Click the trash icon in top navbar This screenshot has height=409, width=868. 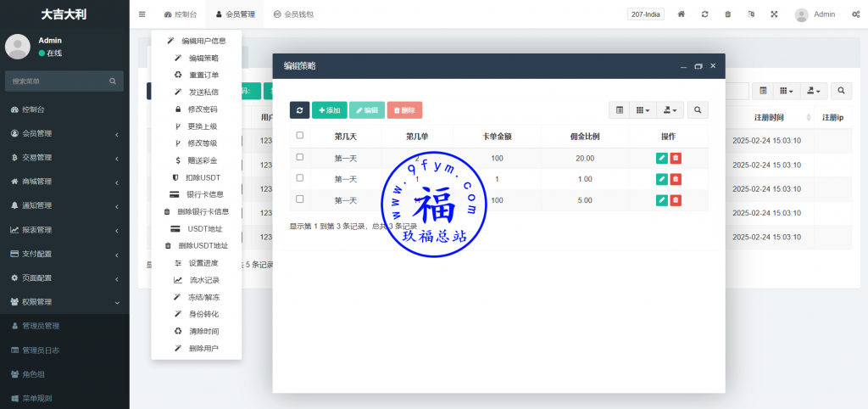pos(728,14)
